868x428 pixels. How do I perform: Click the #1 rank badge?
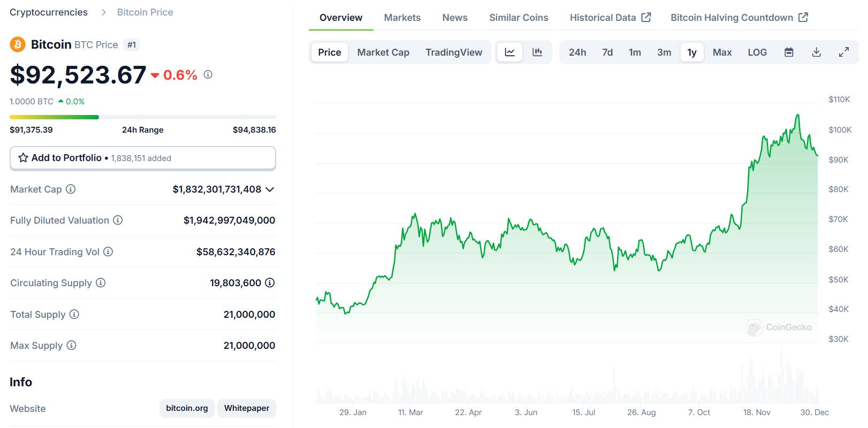click(132, 45)
